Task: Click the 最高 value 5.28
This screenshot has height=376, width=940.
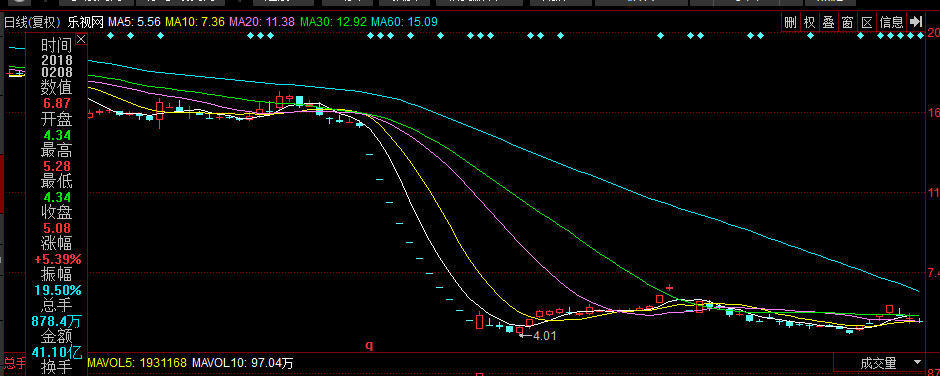Action: tap(56, 166)
